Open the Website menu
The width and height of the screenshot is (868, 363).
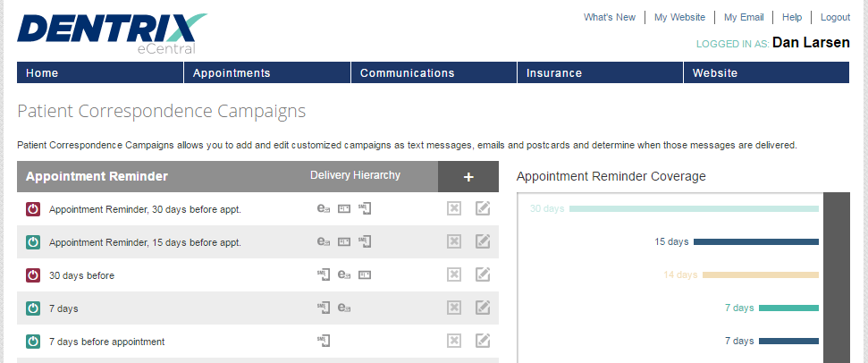tap(767, 72)
